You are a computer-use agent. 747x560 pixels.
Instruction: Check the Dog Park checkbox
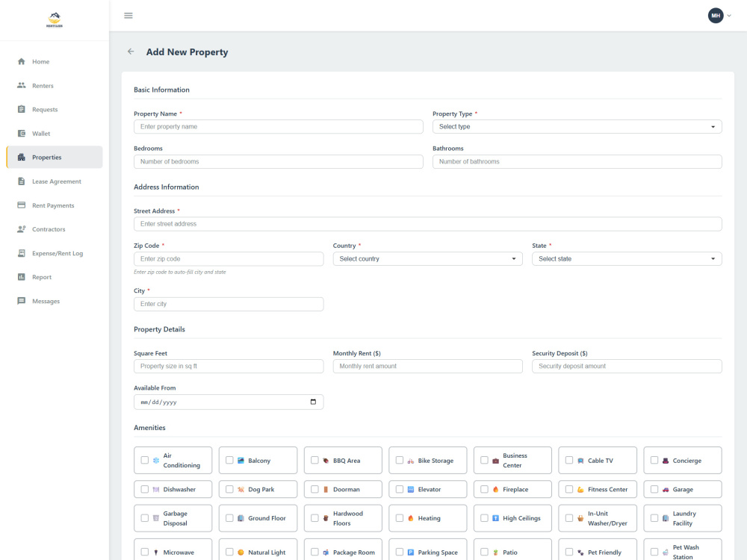coord(229,489)
